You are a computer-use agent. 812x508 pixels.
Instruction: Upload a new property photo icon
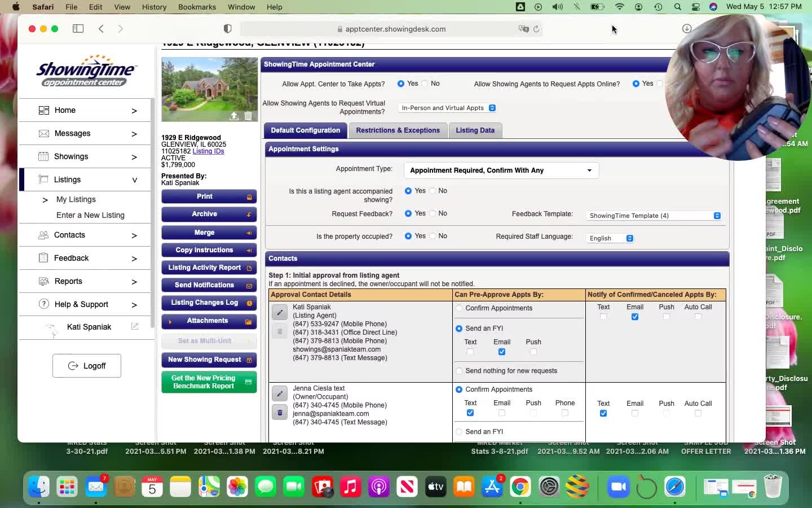pyautogui.click(x=234, y=116)
